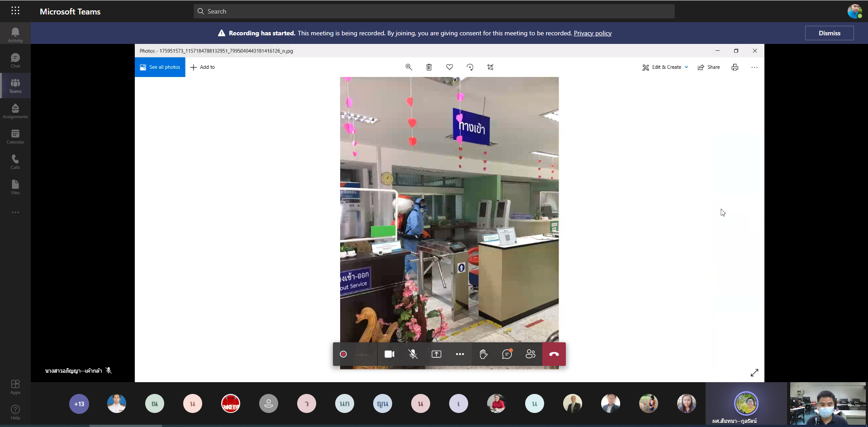This screenshot has height=427, width=868.
Task: Dismiss the recording notification banner
Action: tap(829, 33)
